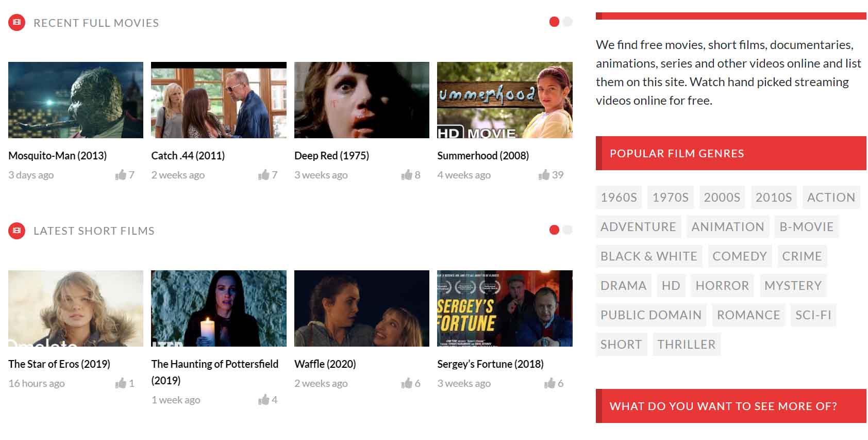Viewport: 868px width, 440px height.
Task: Open The Star of Eros (2019) title link
Action: pos(59,364)
